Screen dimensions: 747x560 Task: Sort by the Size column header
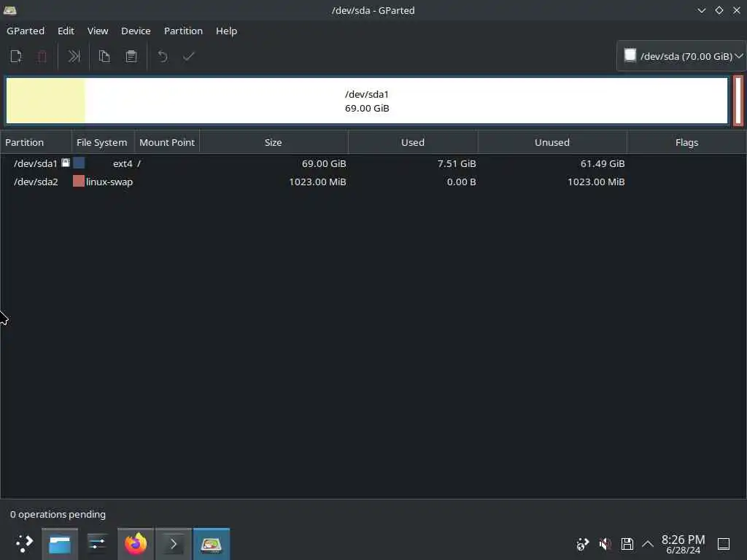point(274,142)
